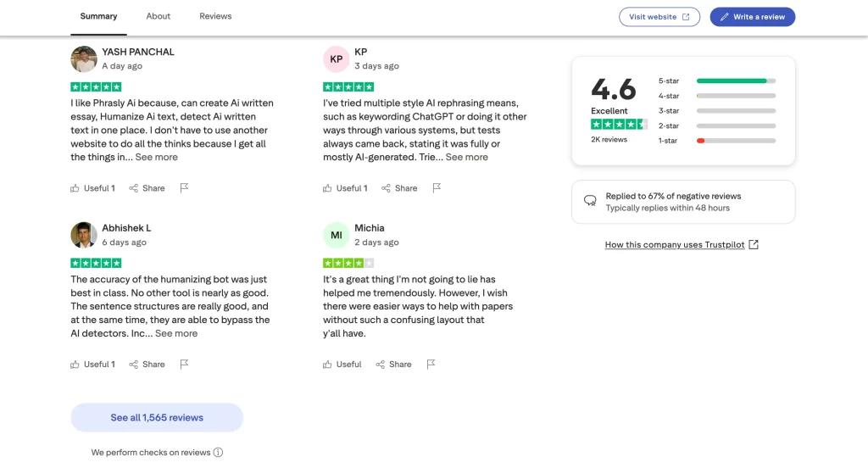Select the 1-star rating filter row
The height and width of the screenshot is (468, 868).
(x=716, y=141)
